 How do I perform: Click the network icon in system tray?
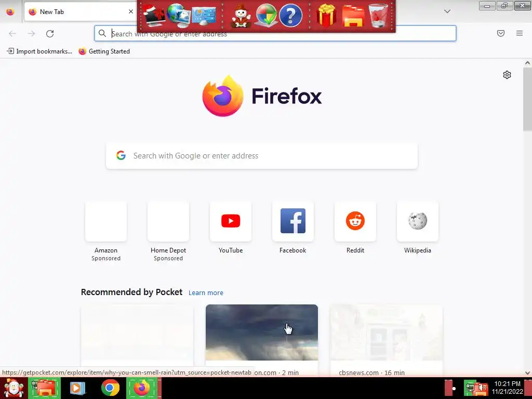[x=470, y=388]
